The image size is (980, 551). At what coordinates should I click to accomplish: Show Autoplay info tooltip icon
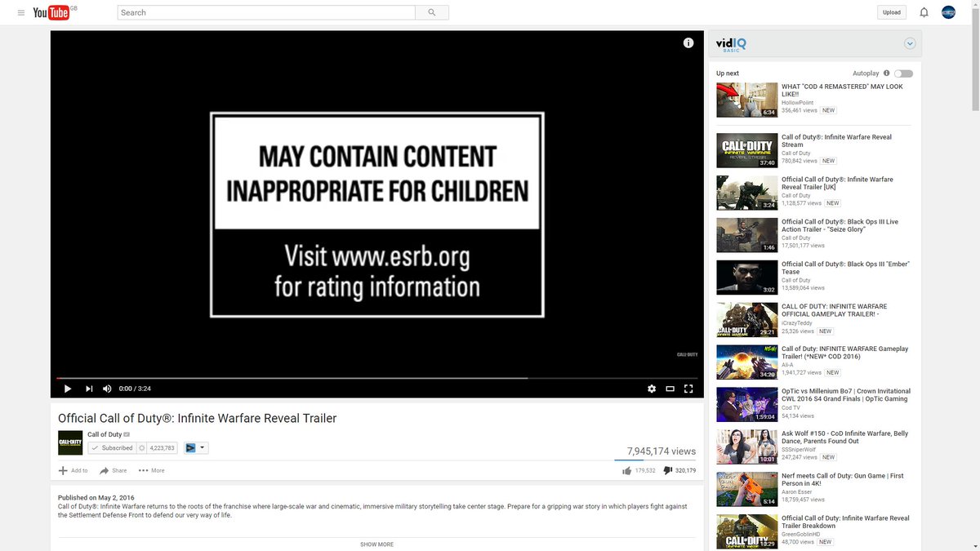(x=887, y=73)
